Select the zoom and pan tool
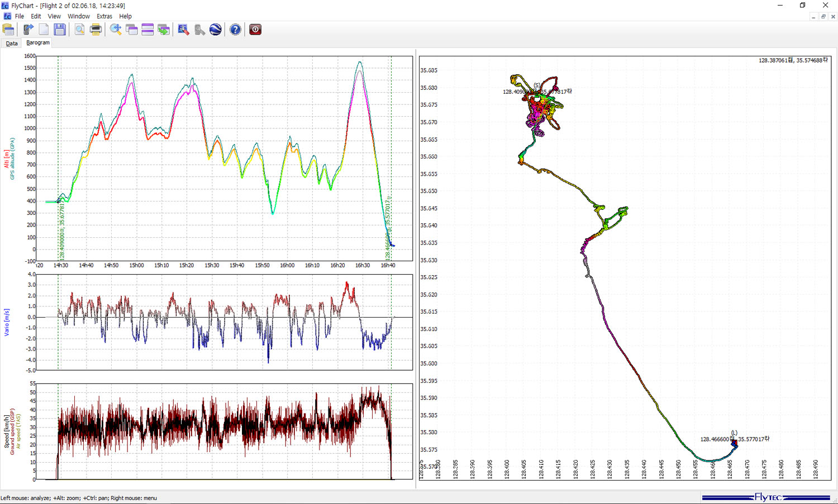This screenshot has width=838, height=504. [116, 30]
